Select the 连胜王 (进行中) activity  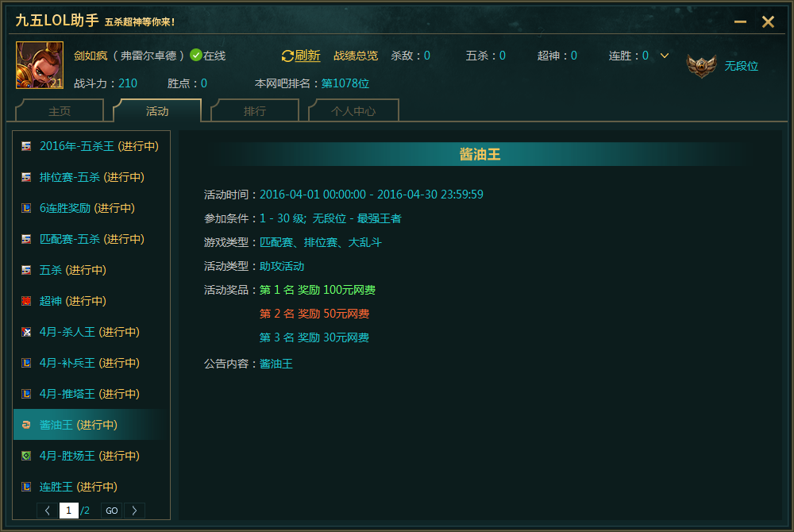point(91,487)
